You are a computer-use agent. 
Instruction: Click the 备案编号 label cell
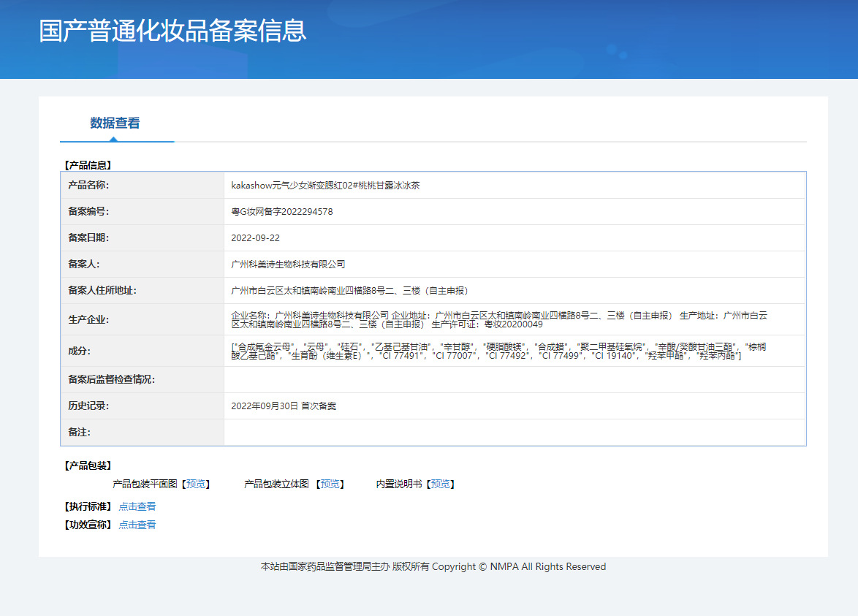(x=143, y=212)
